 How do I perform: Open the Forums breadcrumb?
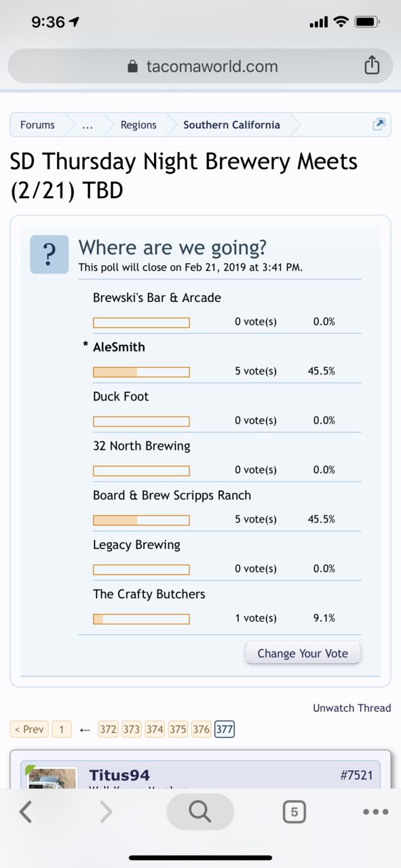click(x=37, y=125)
